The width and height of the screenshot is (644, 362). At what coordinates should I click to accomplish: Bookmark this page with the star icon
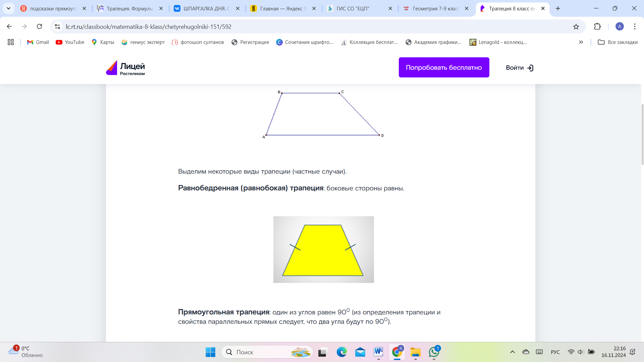(576, 26)
